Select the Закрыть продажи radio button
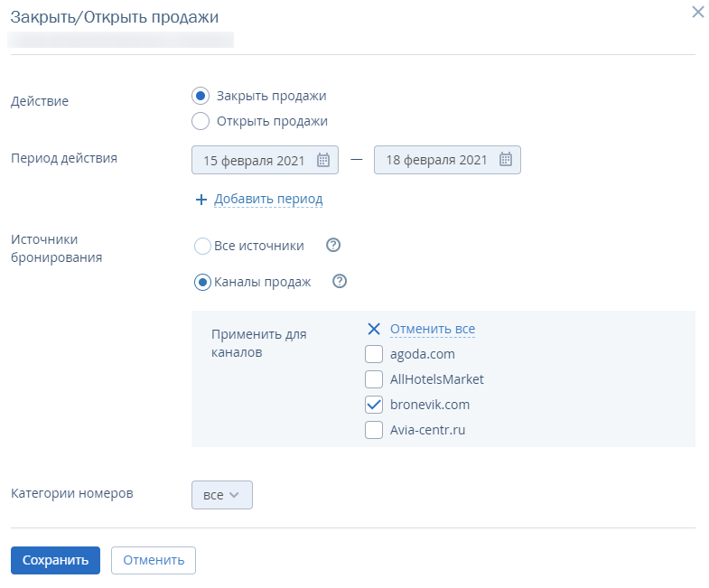This screenshot has width=709, height=588. (x=201, y=96)
